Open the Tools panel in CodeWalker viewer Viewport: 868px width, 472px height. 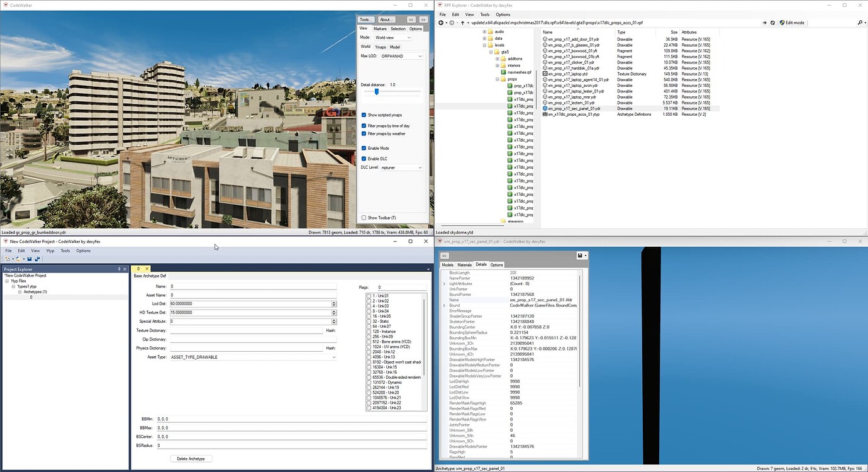[365, 19]
